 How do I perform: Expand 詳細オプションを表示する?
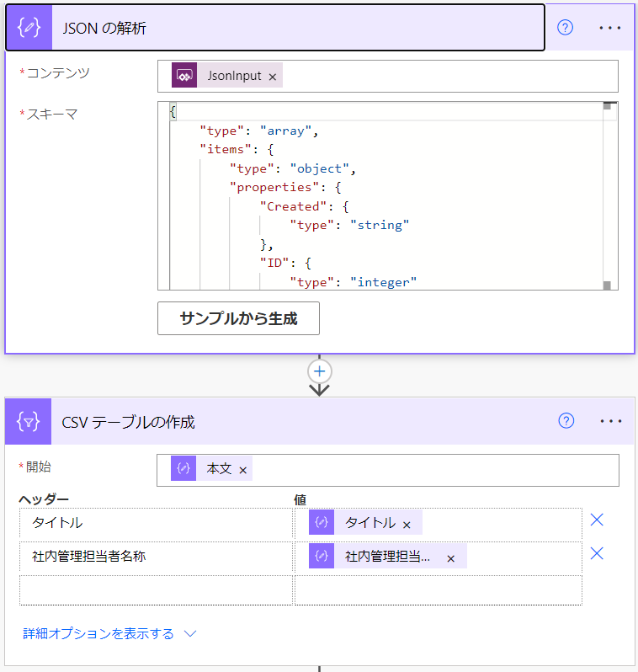[x=109, y=633]
